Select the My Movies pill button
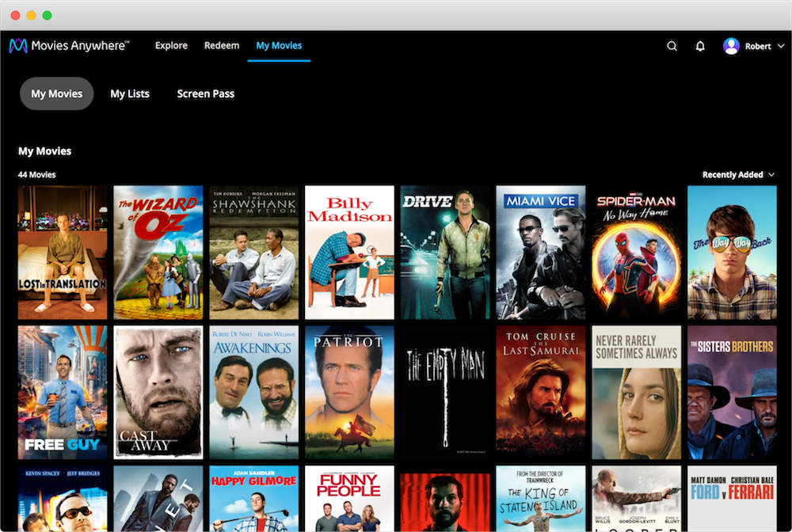Image resolution: width=792 pixels, height=532 pixels. click(56, 94)
